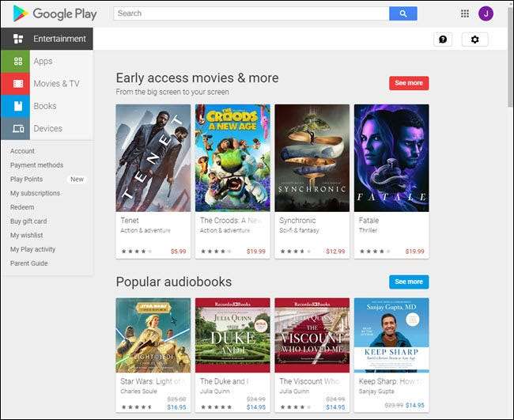Screen dimensions: 514x420
Task: Open Parent Guide link
Action: point(28,263)
